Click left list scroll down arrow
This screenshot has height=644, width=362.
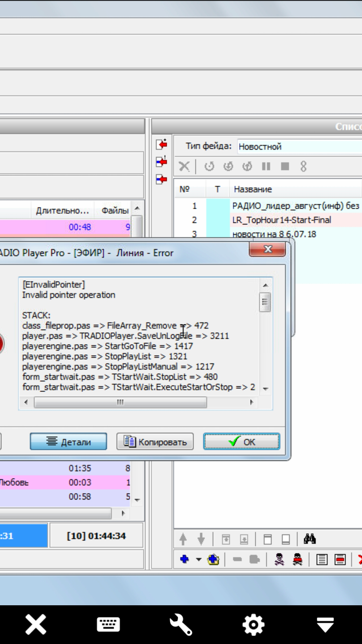[137, 500]
